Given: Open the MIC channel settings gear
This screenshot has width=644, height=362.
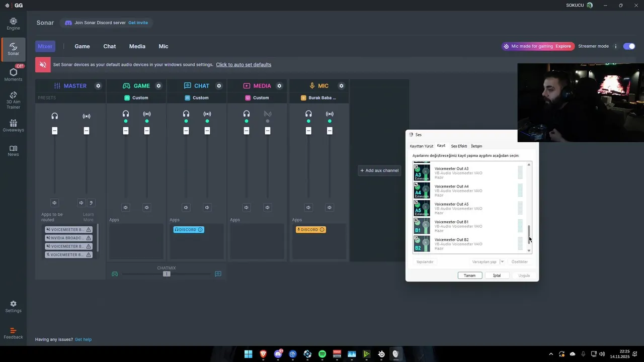Looking at the screenshot, I should pyautogui.click(x=341, y=86).
